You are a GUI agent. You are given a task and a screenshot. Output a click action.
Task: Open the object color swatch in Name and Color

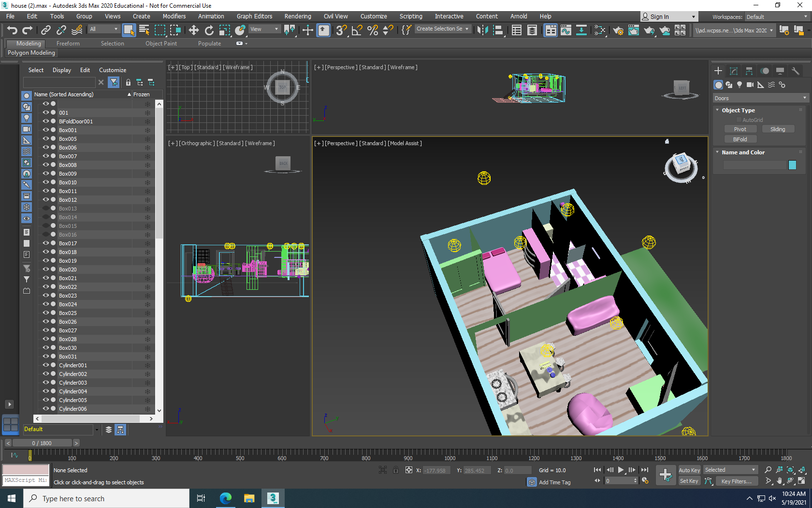coord(792,165)
